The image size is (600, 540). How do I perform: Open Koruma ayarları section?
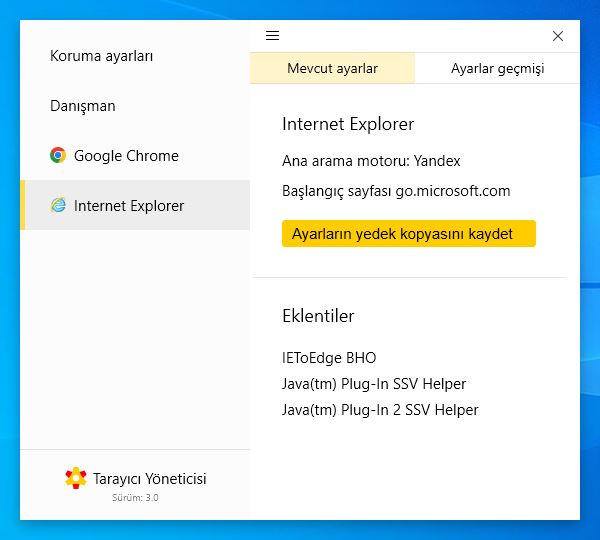pos(101,56)
